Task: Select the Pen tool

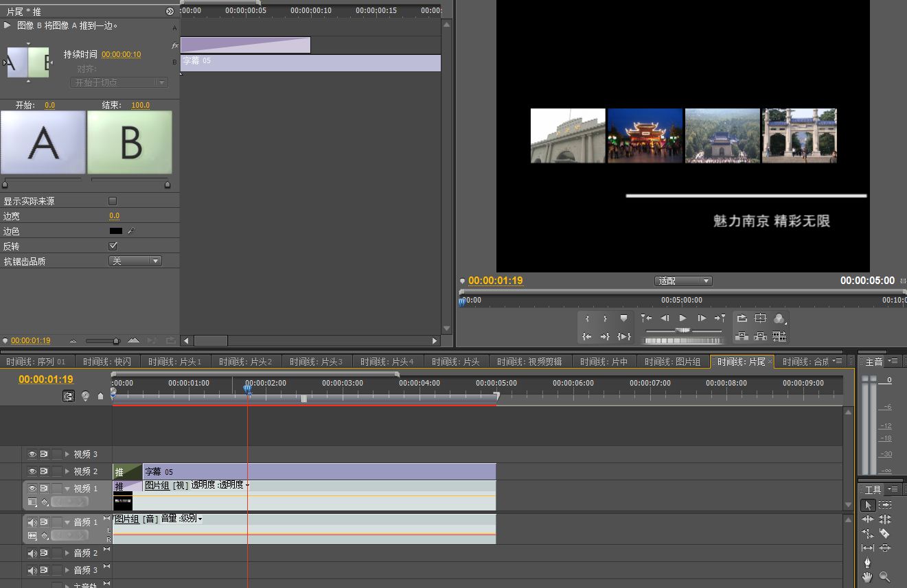Action: tap(868, 563)
